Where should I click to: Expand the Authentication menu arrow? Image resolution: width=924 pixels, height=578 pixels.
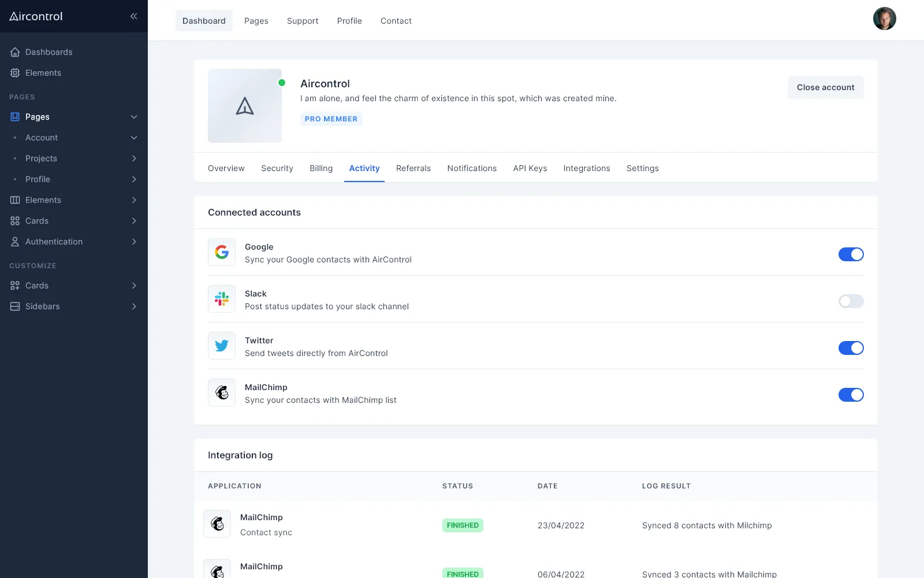(134, 242)
